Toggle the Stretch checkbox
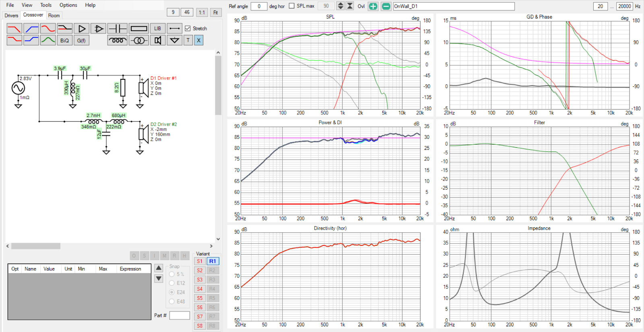 188,28
